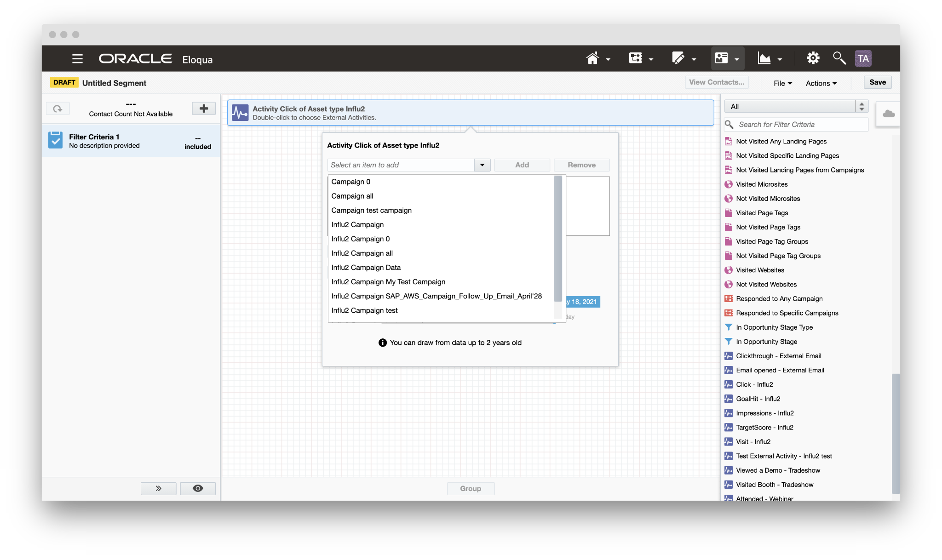The image size is (942, 560).
Task: Click the Add button in popup
Action: click(x=522, y=165)
